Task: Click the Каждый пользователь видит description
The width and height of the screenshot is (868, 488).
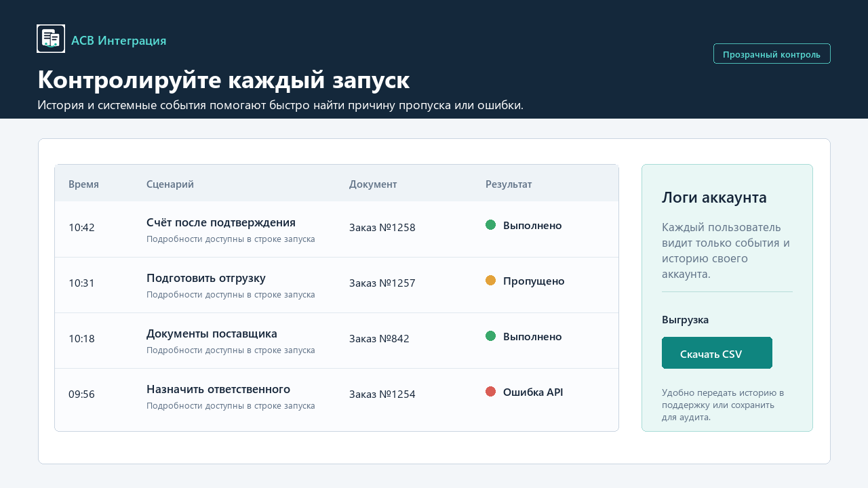Action: pos(726,250)
